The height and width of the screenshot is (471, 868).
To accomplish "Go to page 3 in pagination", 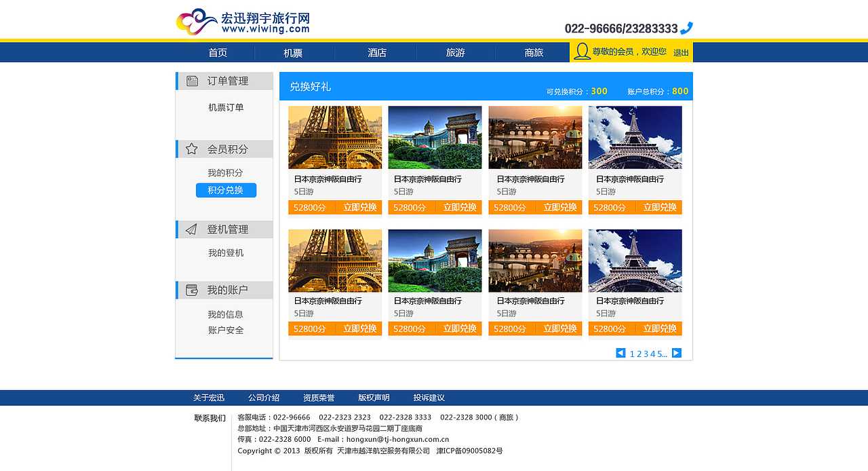I will [x=646, y=354].
